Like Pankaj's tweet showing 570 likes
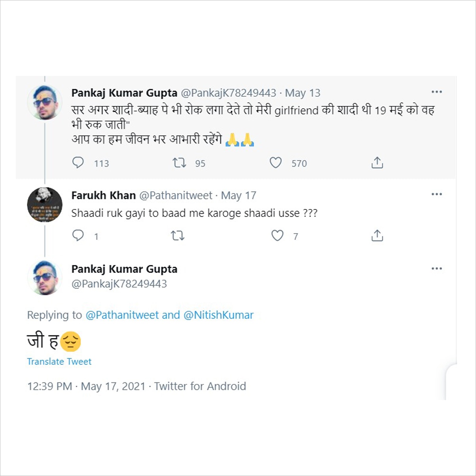The width and height of the screenshot is (476, 476). [276, 163]
